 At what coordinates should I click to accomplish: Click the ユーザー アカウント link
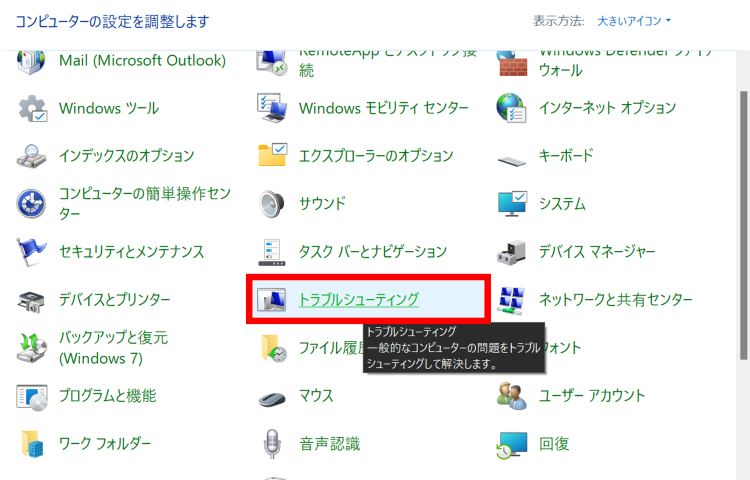point(592,396)
